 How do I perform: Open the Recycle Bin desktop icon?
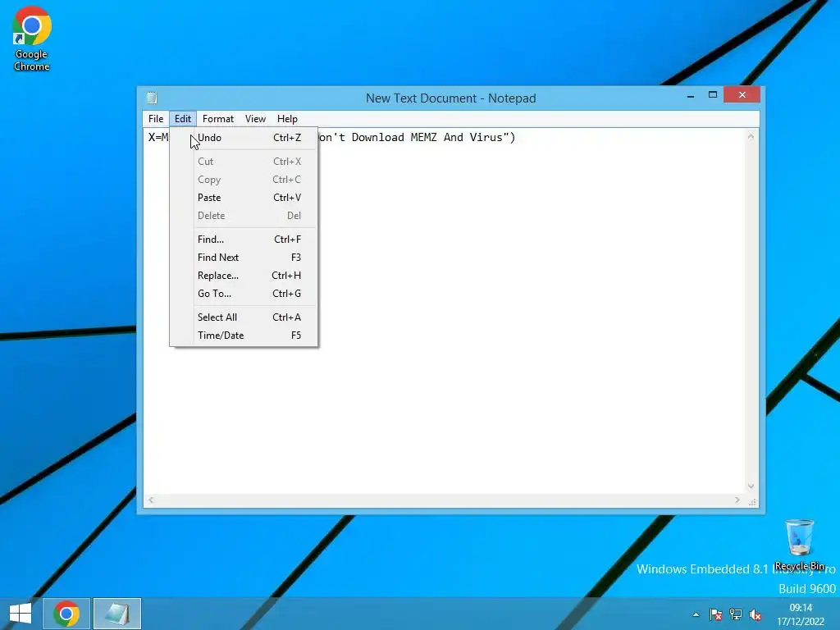[799, 545]
